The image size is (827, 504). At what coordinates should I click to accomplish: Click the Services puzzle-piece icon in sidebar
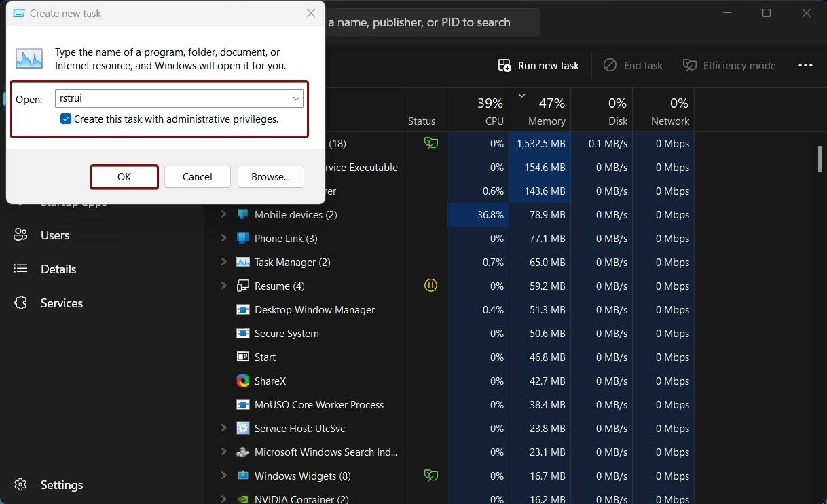20,303
